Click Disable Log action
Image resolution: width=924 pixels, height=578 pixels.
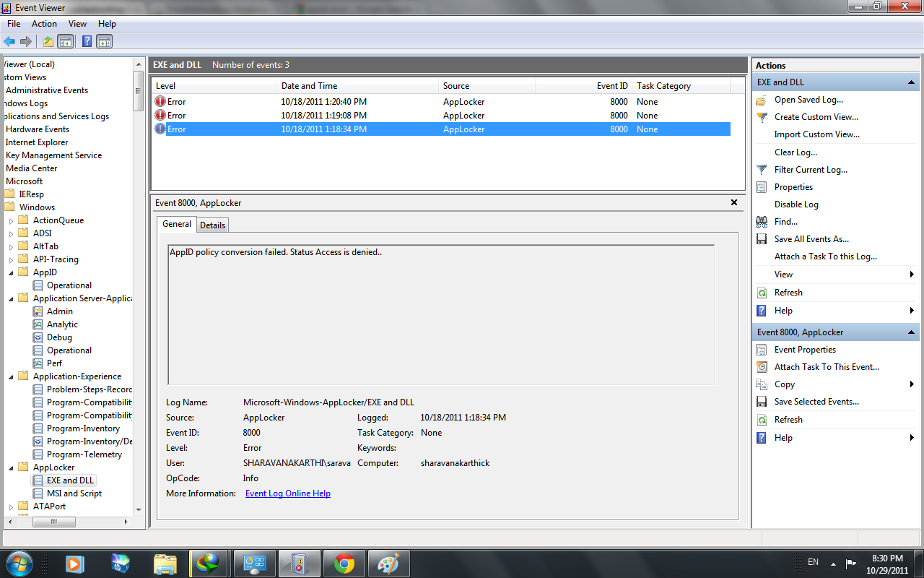[796, 204]
